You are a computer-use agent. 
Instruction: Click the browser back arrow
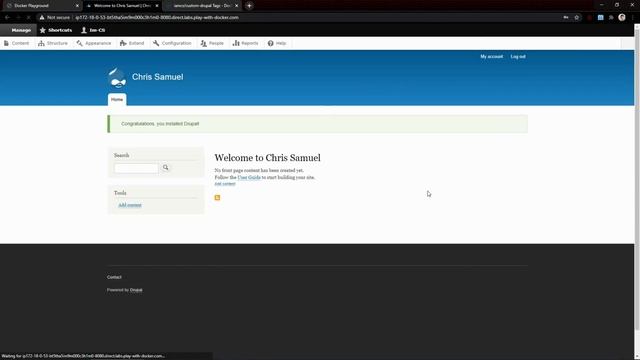tap(7, 18)
